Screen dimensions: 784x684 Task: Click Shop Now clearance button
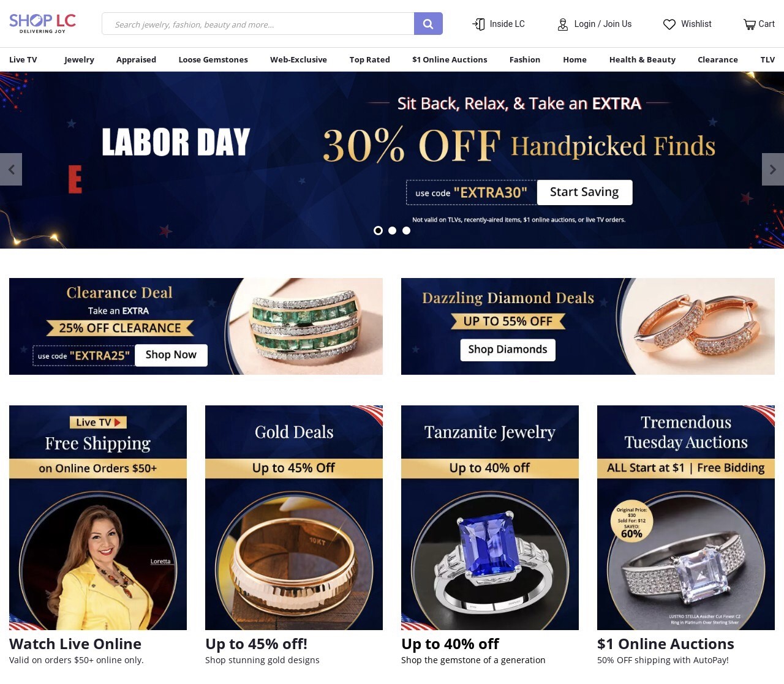171,355
